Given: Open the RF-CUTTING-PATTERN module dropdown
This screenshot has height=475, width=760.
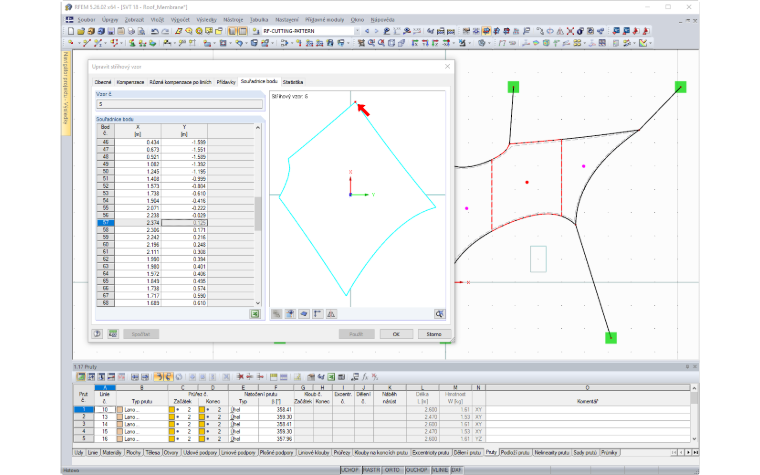Looking at the screenshot, I should pyautogui.click(x=358, y=31).
